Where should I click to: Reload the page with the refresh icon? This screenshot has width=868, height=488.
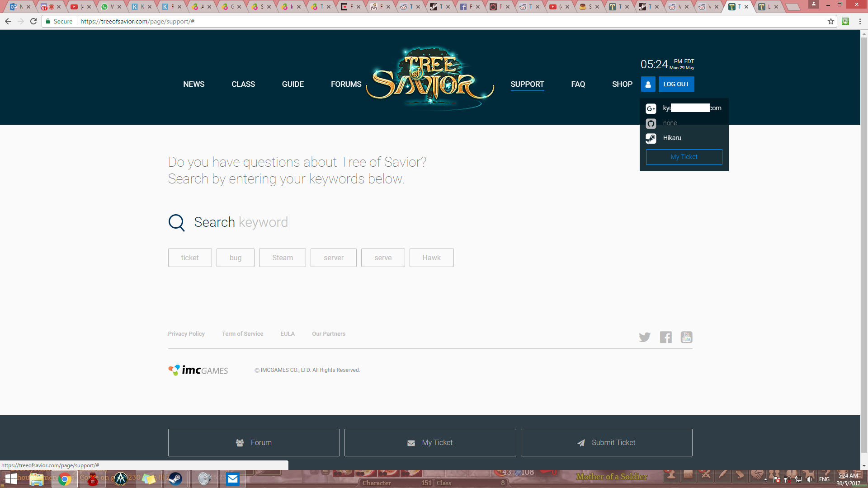click(33, 21)
